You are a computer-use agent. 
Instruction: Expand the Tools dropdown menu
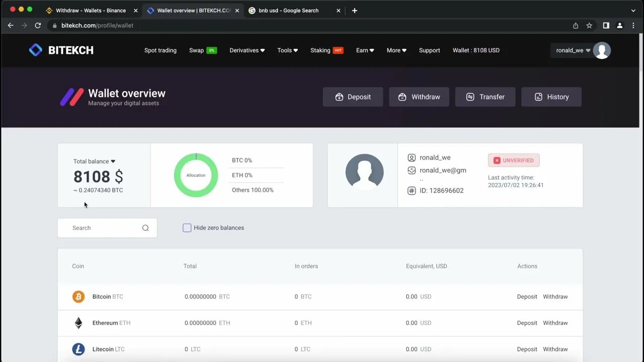click(287, 50)
